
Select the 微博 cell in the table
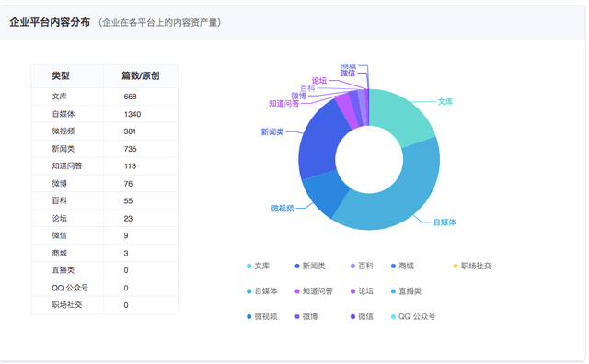(67, 184)
